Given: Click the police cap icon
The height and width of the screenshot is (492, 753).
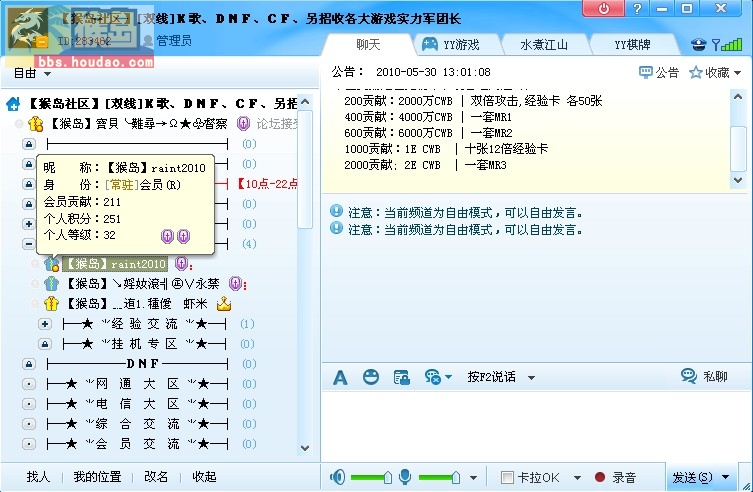Looking at the screenshot, I should tap(698, 45).
